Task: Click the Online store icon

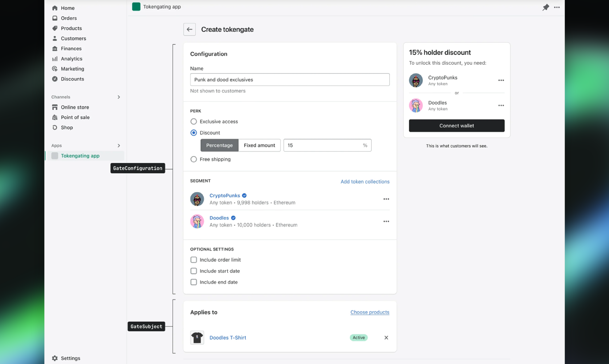Action: (55, 107)
